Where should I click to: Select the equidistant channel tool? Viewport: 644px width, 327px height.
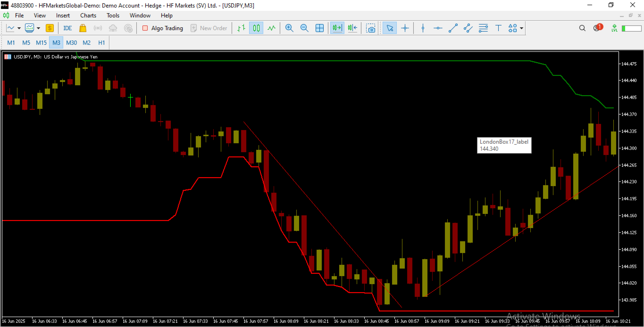click(468, 28)
